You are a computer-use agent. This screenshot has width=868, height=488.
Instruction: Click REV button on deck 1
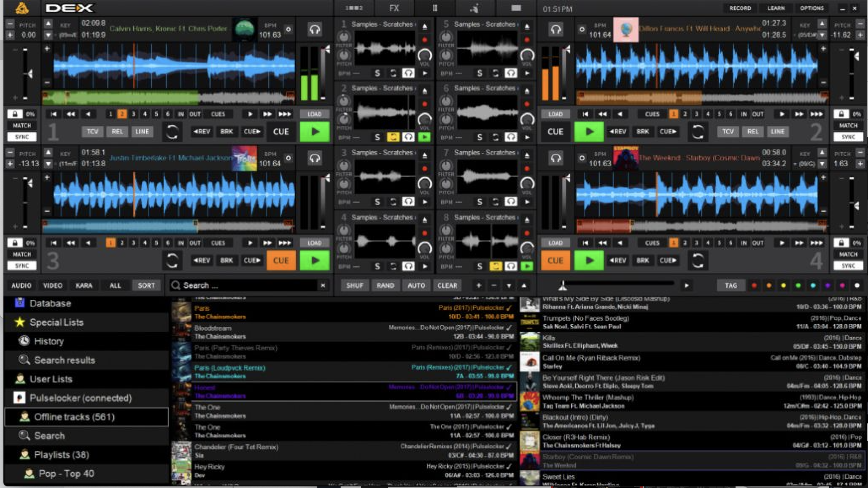point(202,132)
